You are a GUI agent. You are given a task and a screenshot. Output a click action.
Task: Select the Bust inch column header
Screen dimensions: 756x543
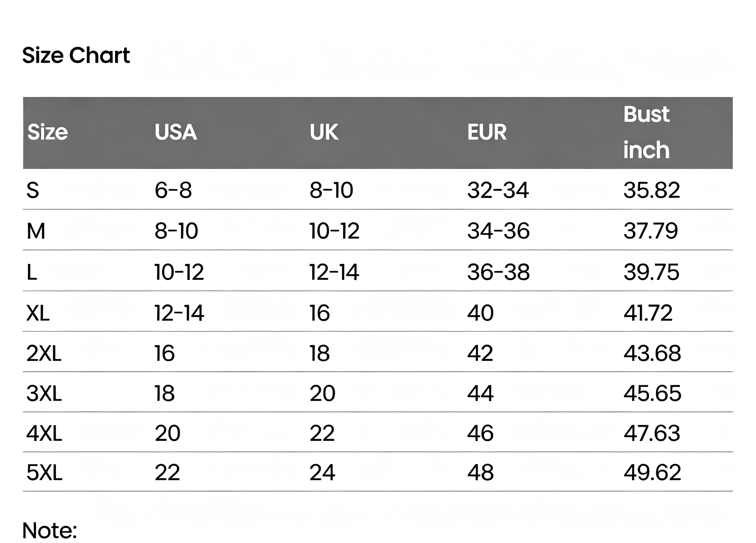click(646, 132)
